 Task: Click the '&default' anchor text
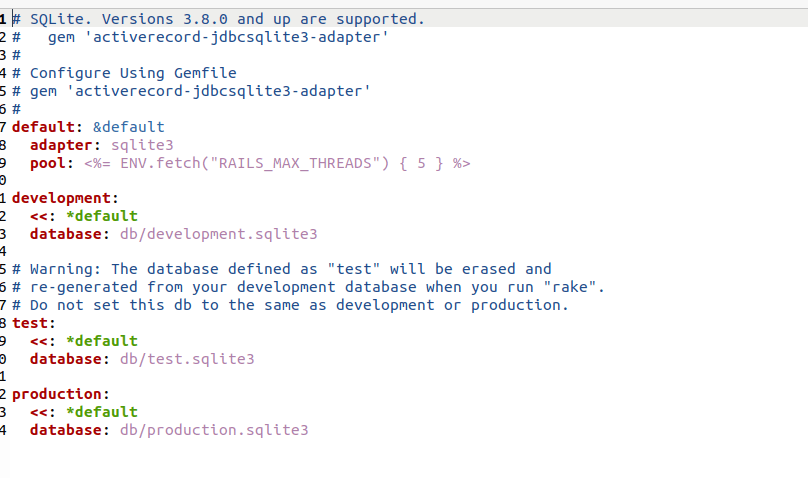coord(129,127)
